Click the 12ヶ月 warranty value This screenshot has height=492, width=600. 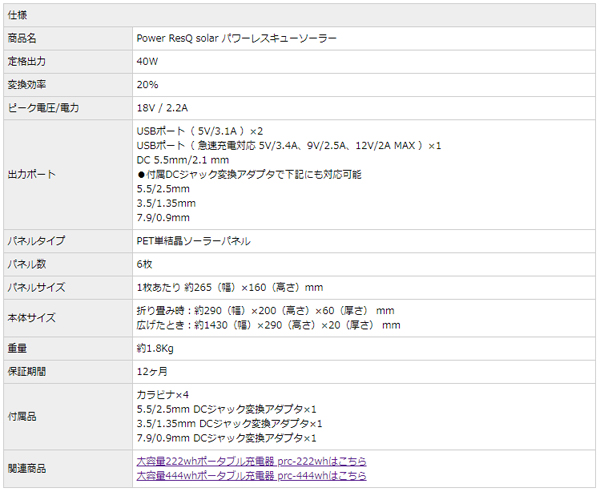(x=152, y=371)
